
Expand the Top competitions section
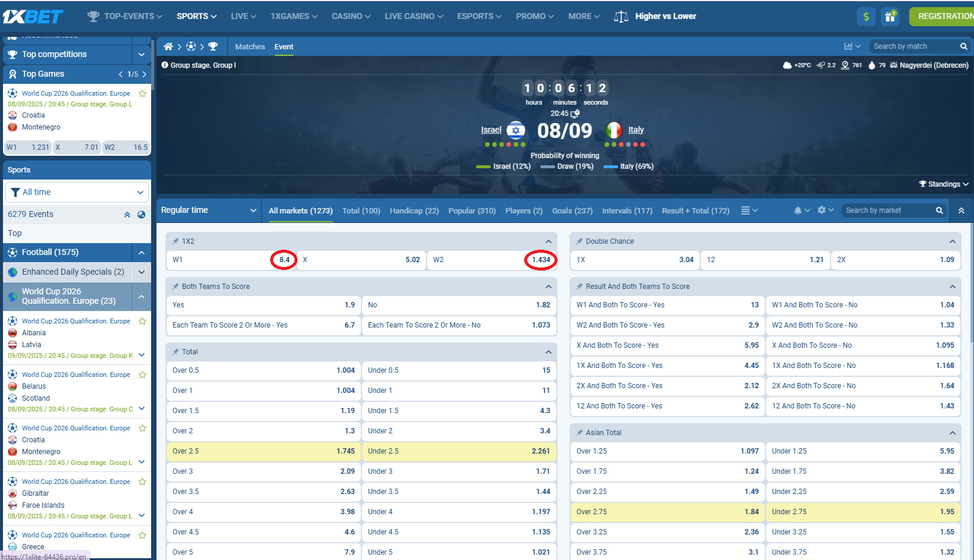(x=141, y=55)
